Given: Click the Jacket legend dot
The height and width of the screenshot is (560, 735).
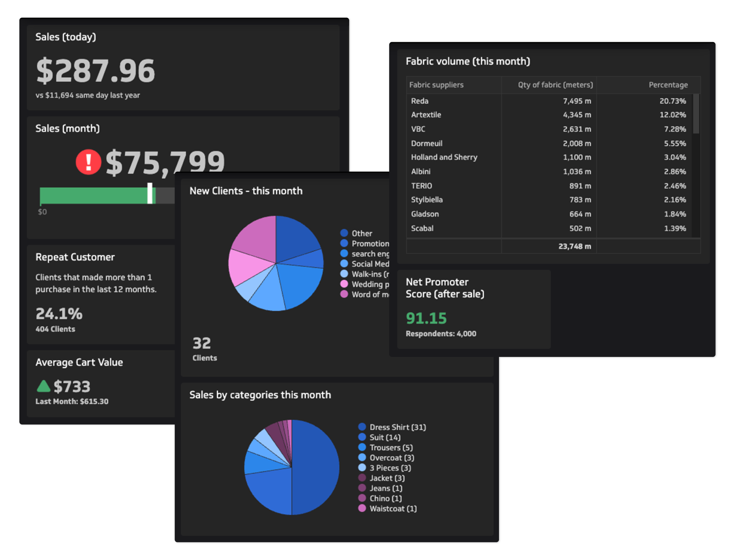Looking at the screenshot, I should 362,478.
